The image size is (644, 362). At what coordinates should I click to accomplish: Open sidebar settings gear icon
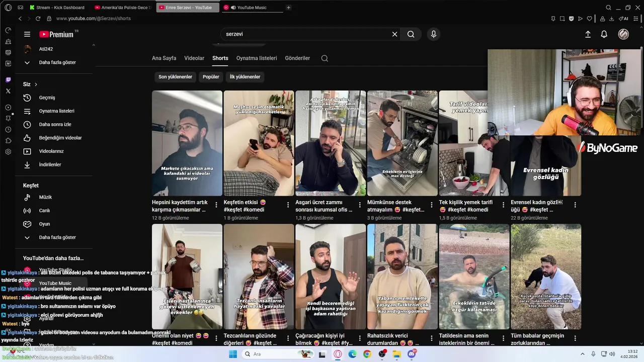pyautogui.click(x=8, y=151)
